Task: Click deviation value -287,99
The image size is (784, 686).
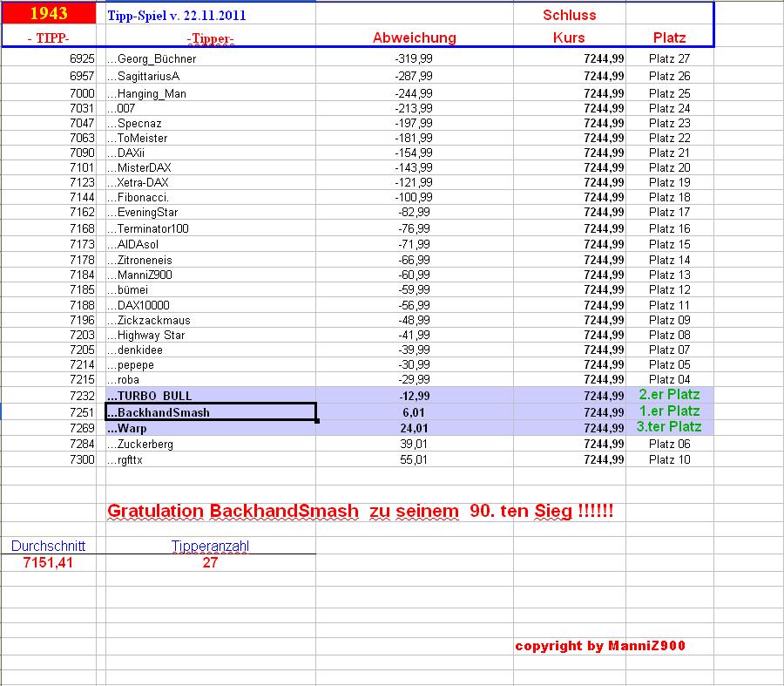Action: point(414,76)
